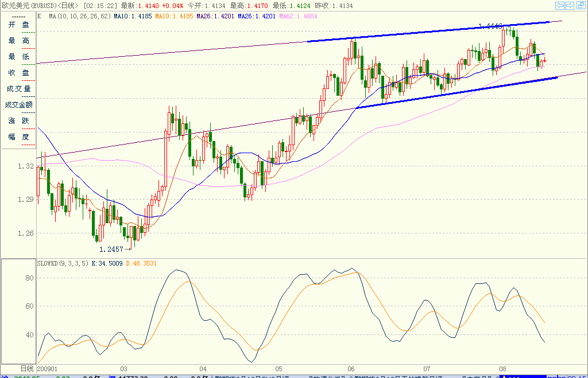588x378 pixels.
Task: Click the K label above the candlestick chart
Action: [x=39, y=16]
